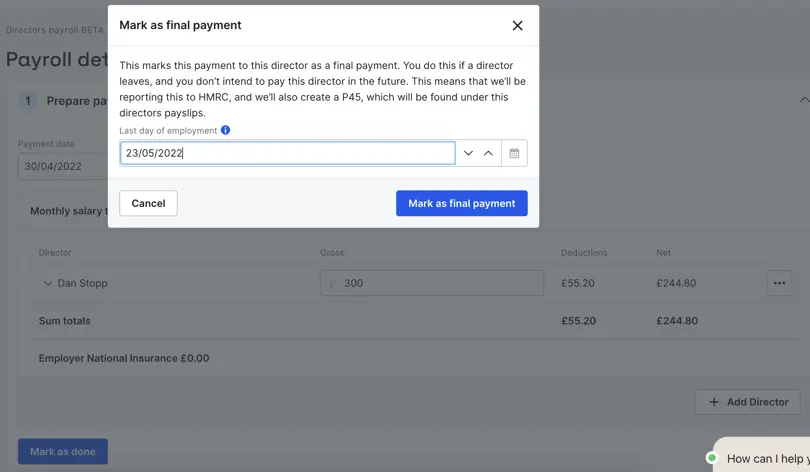Click the Last day of employment date field
Viewport: 810px width, 472px height.
288,153
